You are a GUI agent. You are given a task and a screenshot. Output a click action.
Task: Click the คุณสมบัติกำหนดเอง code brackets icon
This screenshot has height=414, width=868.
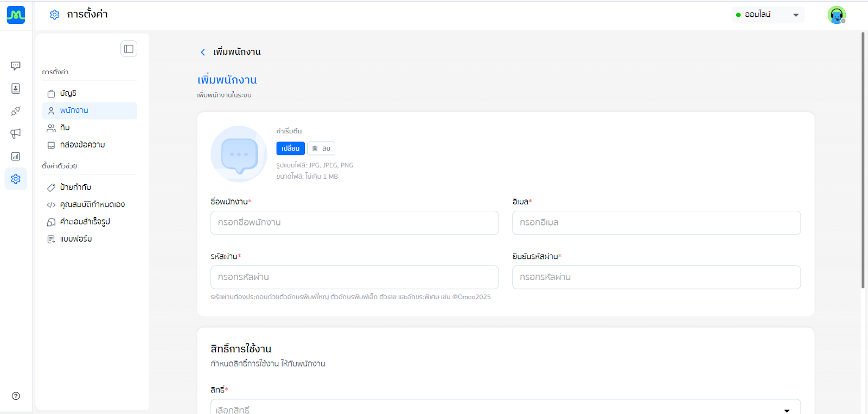[x=51, y=205]
